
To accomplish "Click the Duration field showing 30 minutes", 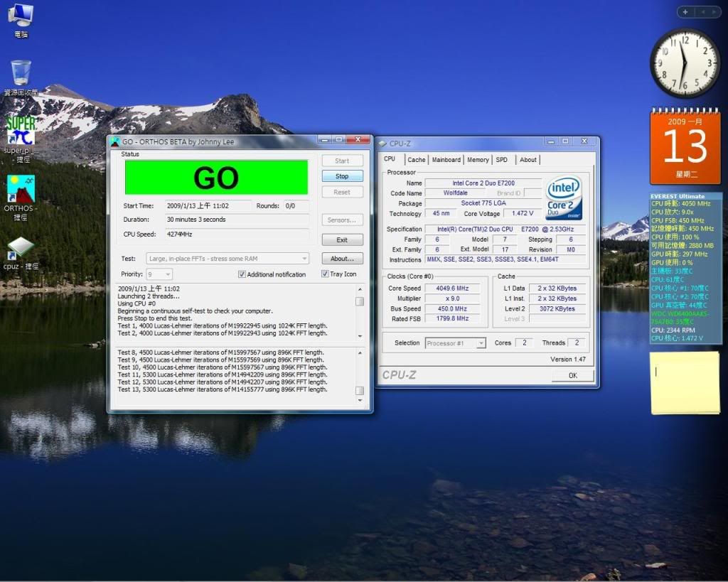I will (x=237, y=220).
